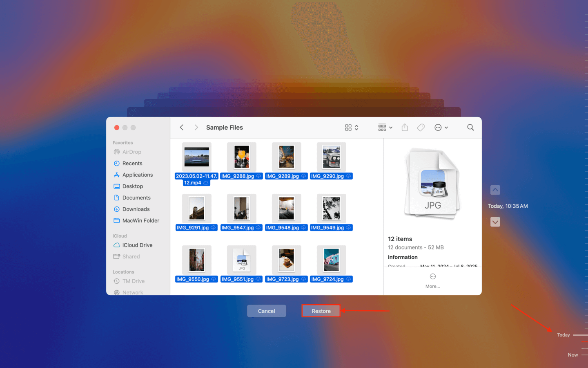Select the Applications sidebar item
This screenshot has height=368, width=588.
coord(137,175)
